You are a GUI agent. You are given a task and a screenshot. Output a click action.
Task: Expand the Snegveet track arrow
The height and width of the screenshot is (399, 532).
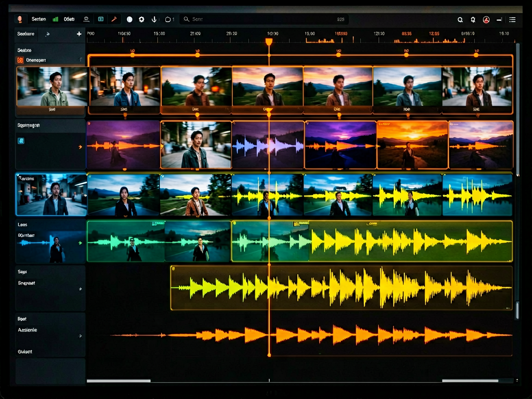click(x=80, y=289)
